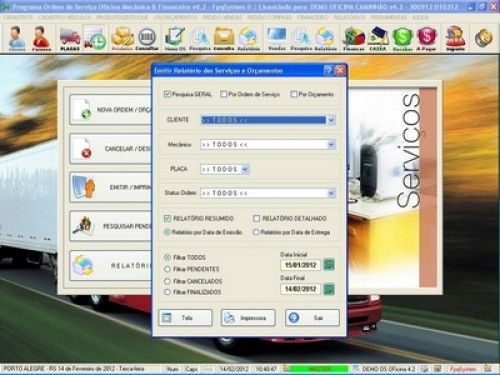The width and height of the screenshot is (500, 375).
Task: Click the sales Pesquisa icon
Action: (x=301, y=38)
